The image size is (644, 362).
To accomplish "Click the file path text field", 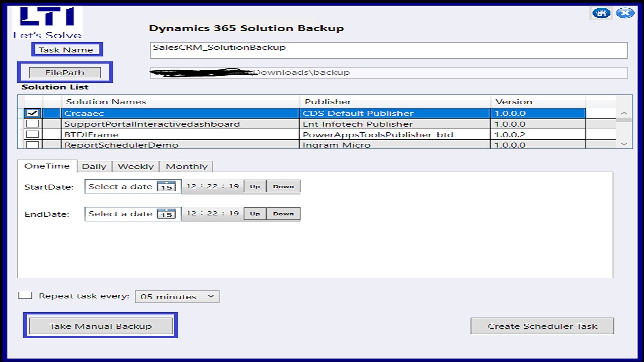I will 389,73.
